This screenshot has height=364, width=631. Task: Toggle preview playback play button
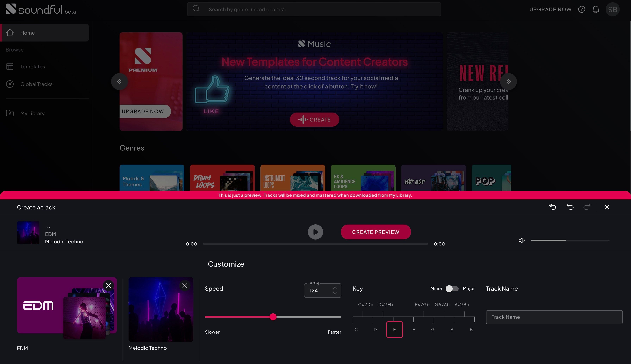315,232
